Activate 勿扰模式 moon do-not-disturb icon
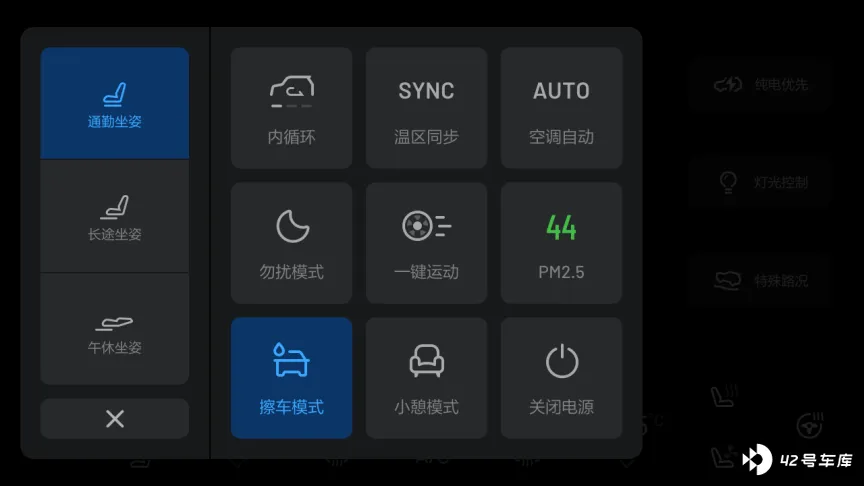This screenshot has height=486, width=864. pyautogui.click(x=291, y=243)
